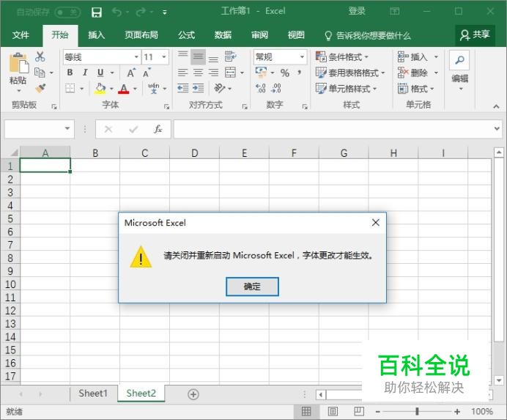Open the 文件 File tab
Image resolution: width=507 pixels, height=420 pixels.
(21, 35)
